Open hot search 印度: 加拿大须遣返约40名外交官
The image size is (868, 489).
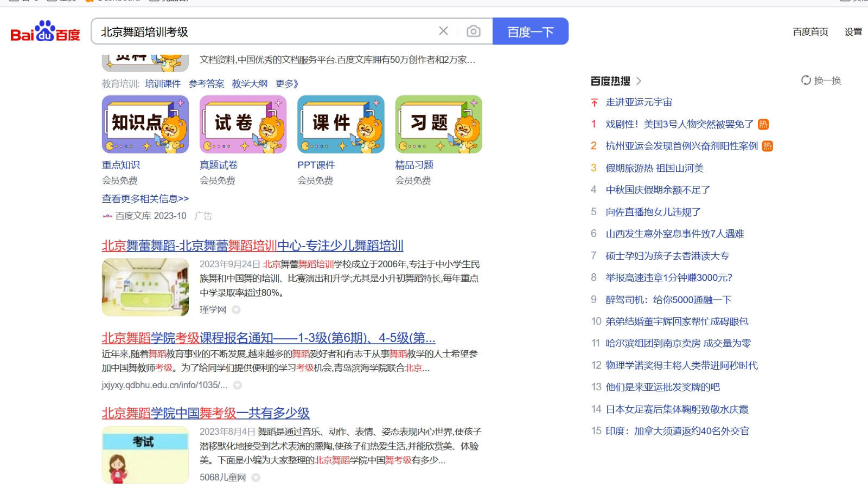tap(677, 431)
